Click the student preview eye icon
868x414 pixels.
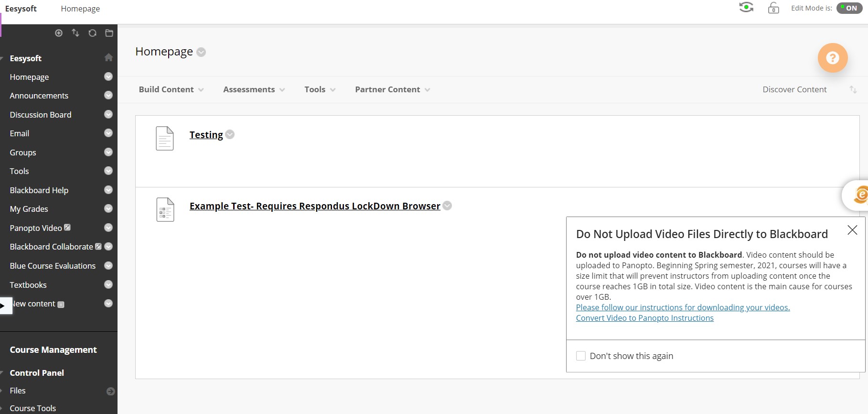[x=746, y=8]
